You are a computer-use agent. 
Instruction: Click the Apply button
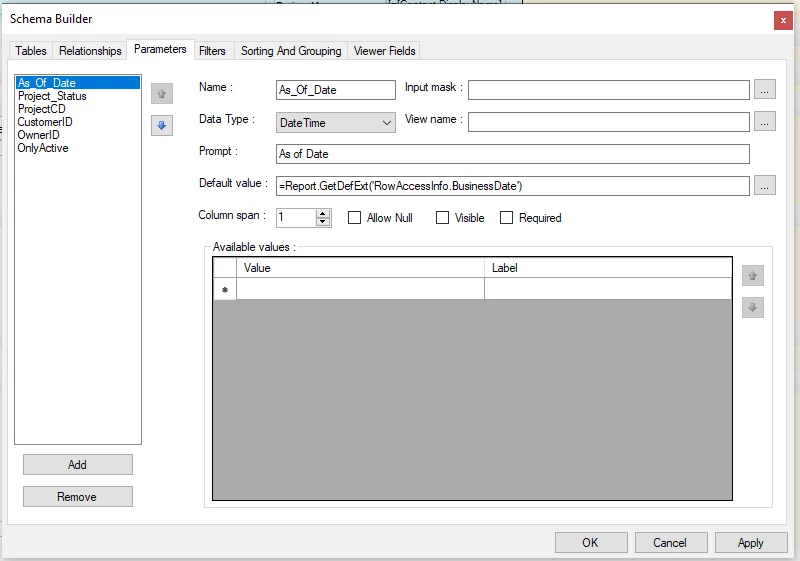click(751, 543)
